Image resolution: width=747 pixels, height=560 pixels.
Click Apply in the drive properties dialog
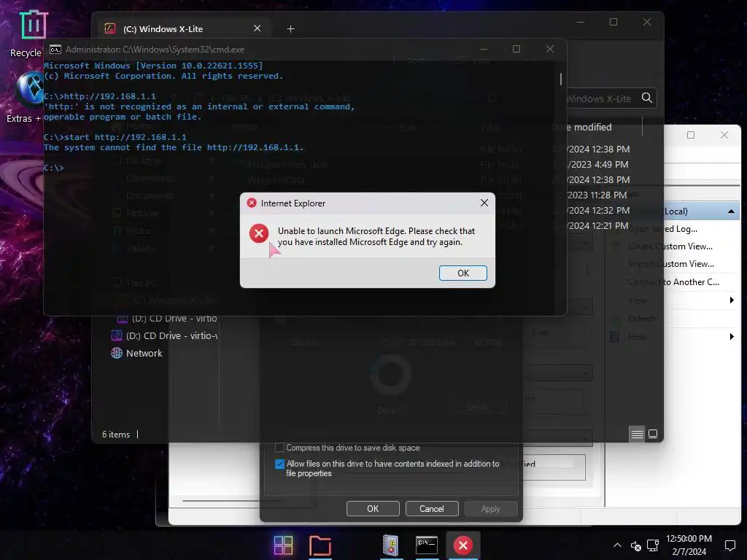[x=491, y=508]
